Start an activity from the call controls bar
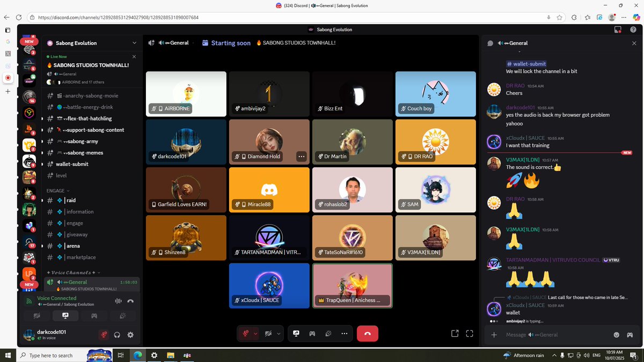644x362 pixels. (x=312, y=333)
